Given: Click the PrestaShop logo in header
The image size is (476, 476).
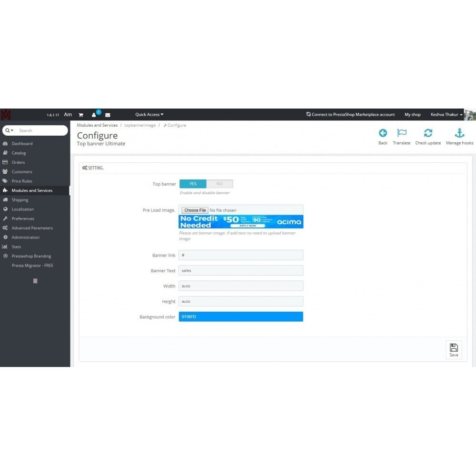Looking at the screenshot, I should coord(6,115).
